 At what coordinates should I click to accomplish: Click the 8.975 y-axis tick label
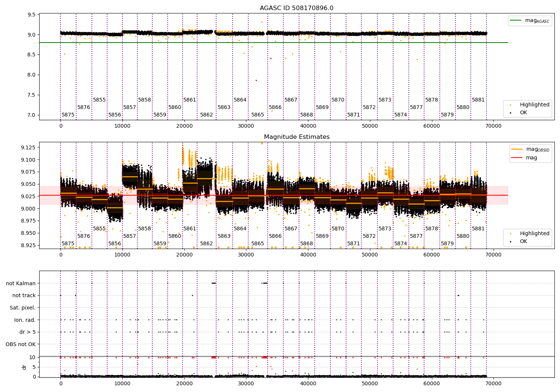[28, 221]
